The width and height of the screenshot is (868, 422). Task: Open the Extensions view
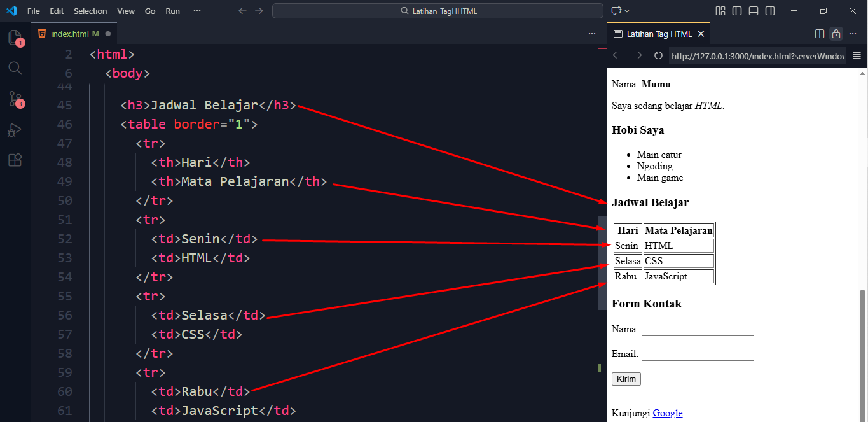15,160
